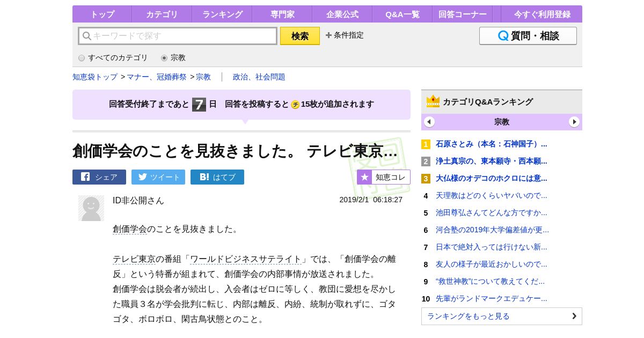Screen dimensions: 644x338
Task: Click the post date 2019/2/1 06:18:27
Action: 371,200
